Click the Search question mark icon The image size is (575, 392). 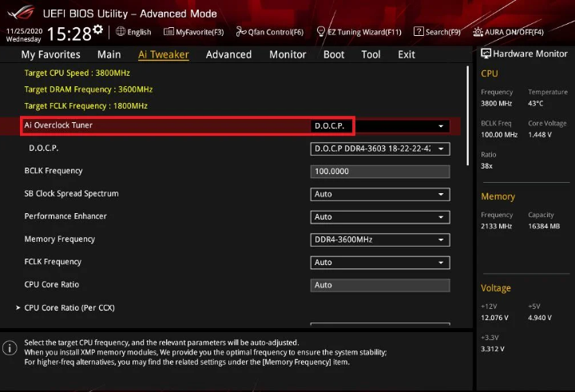pos(418,32)
